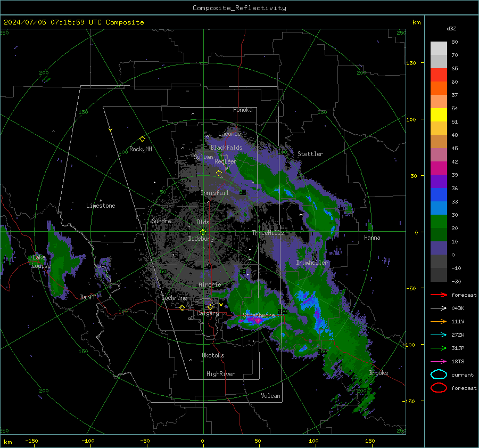Click the Composite_Reflectivity title
479x448 pixels.
coord(240,8)
